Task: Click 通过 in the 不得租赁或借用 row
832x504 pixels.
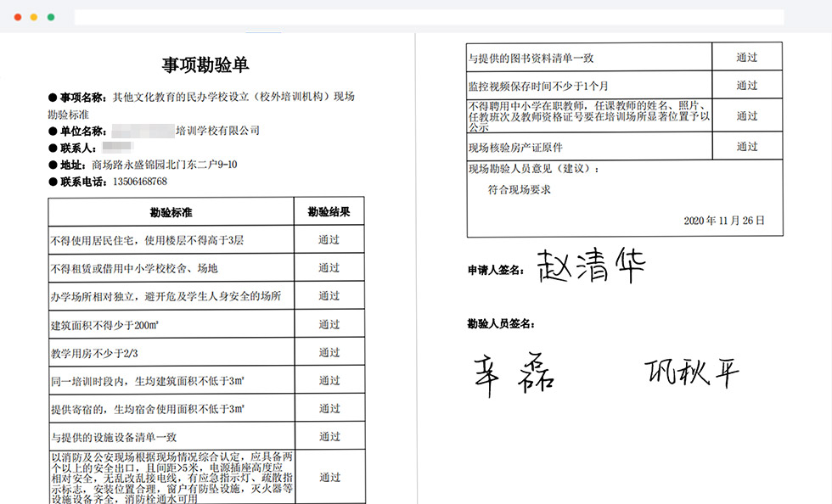Action: tap(329, 268)
